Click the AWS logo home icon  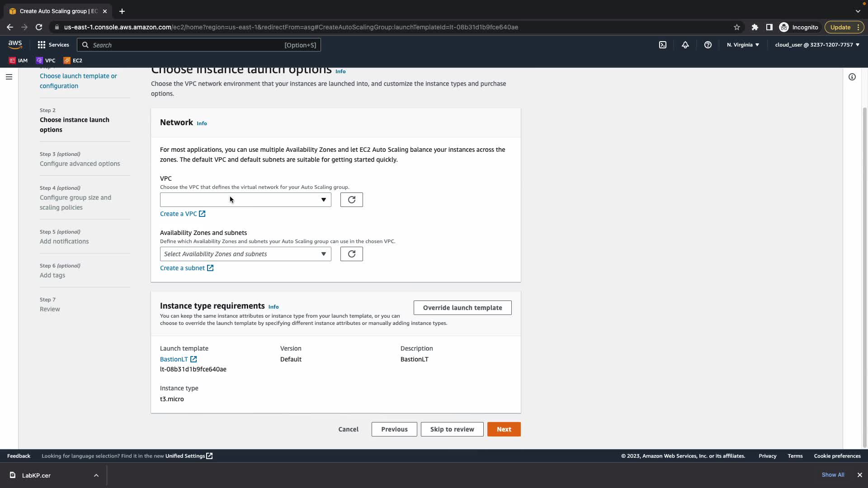15,44
